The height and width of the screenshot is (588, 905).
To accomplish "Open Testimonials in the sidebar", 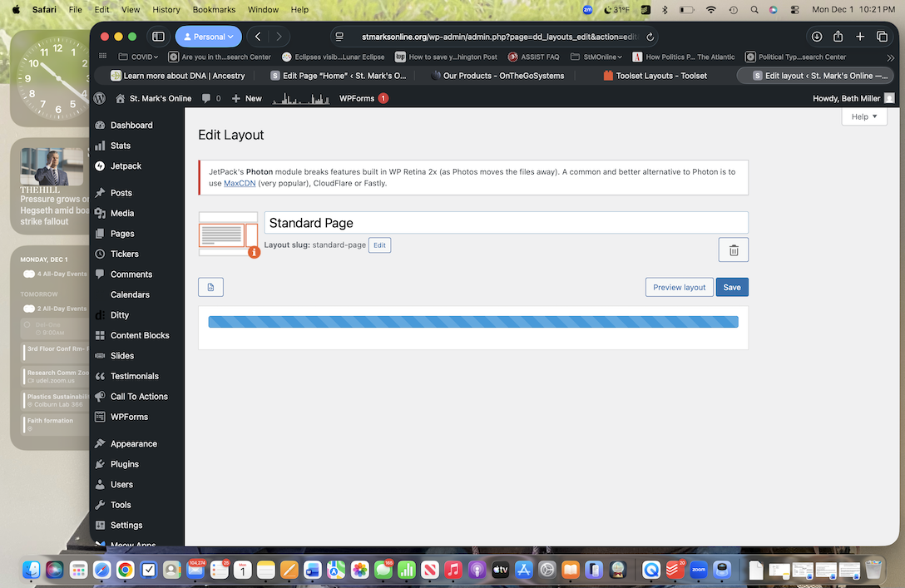I will click(135, 376).
